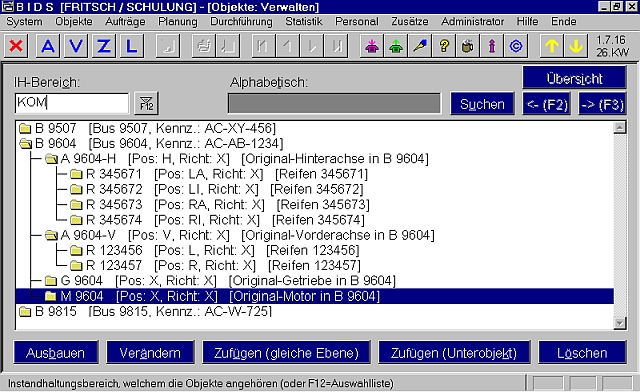
Task: Open the Hilfe menu
Action: (x=527, y=22)
